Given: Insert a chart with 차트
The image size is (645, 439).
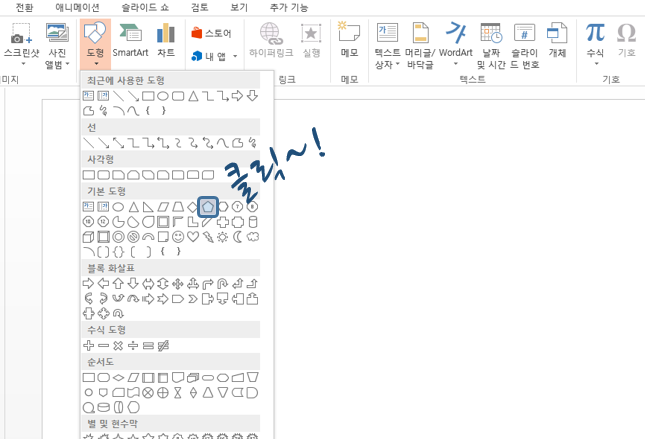Looking at the screenshot, I should [166, 40].
